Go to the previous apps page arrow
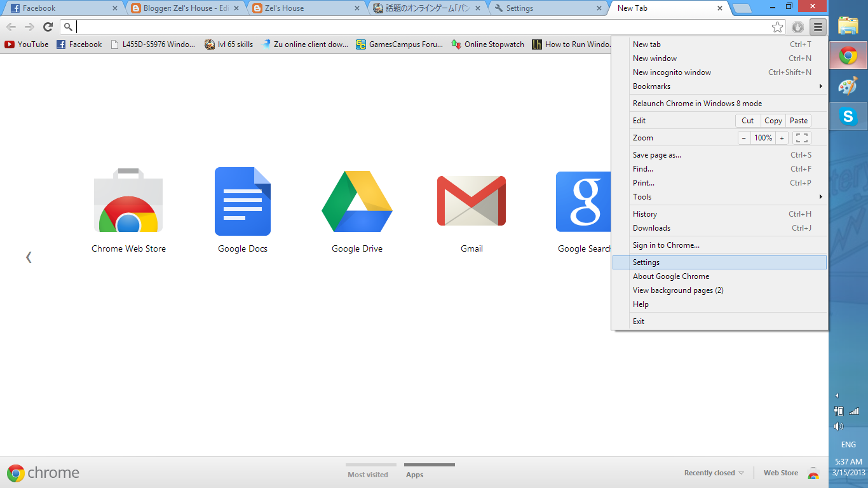The width and height of the screenshot is (868, 488). (x=29, y=257)
